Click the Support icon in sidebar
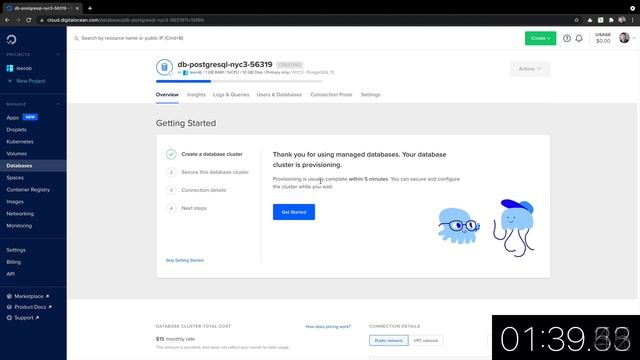This screenshot has width=640, height=360. point(9,318)
